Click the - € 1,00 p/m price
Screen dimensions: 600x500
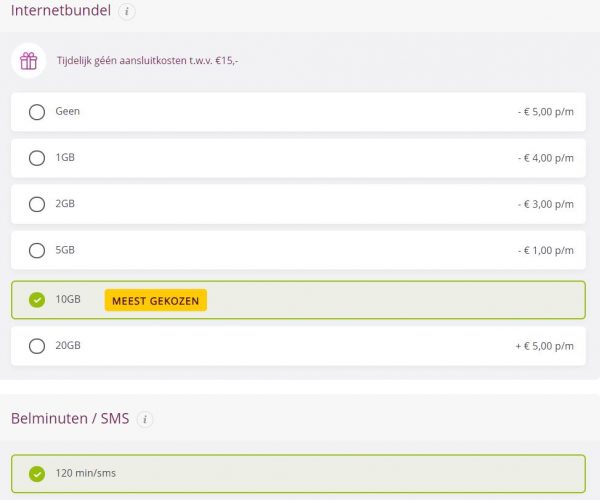[545, 251]
